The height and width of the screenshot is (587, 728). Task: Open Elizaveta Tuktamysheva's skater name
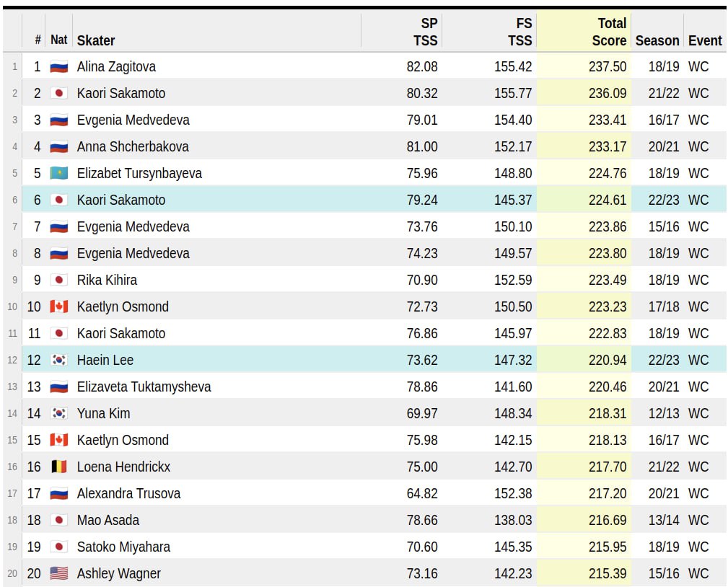(144, 387)
